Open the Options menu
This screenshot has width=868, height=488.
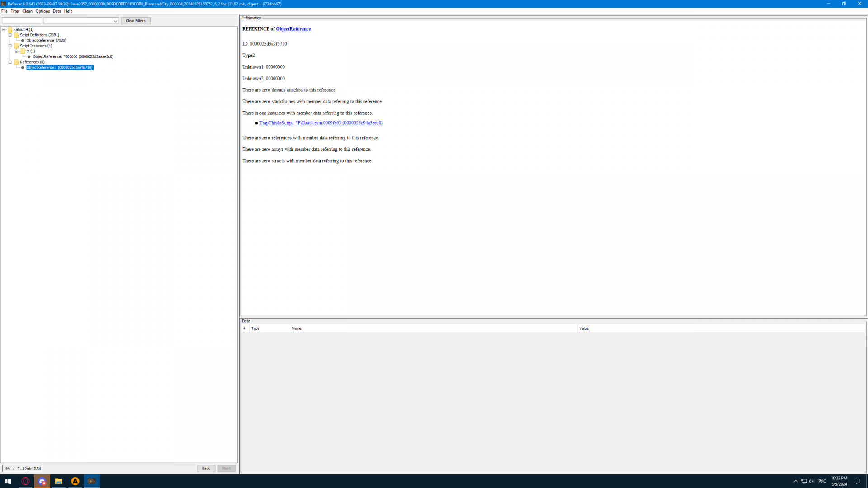click(x=42, y=11)
